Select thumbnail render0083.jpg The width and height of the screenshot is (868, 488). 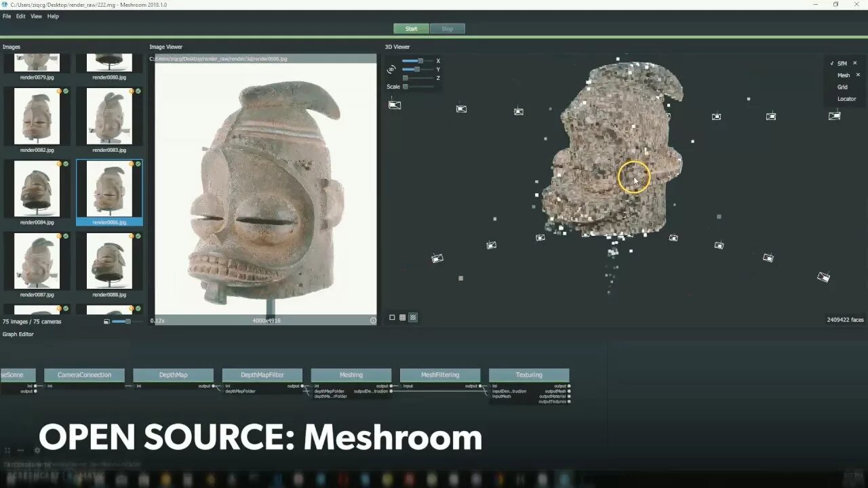109,120
